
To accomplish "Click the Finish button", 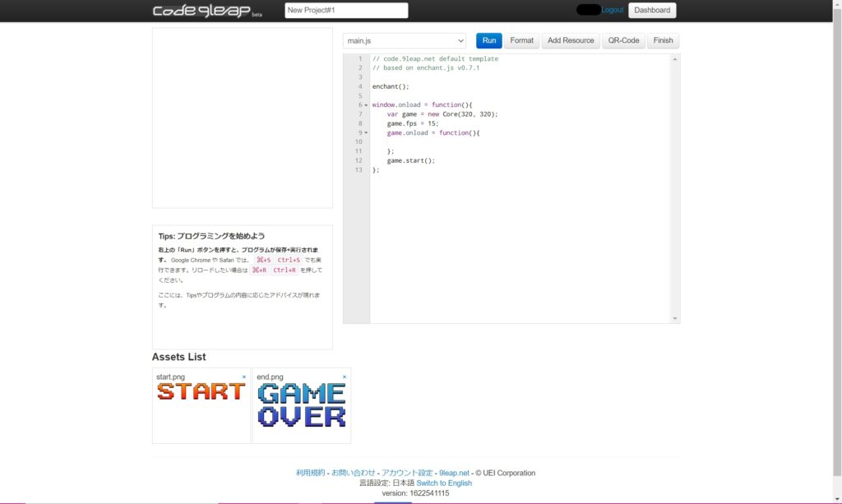I will pyautogui.click(x=663, y=40).
